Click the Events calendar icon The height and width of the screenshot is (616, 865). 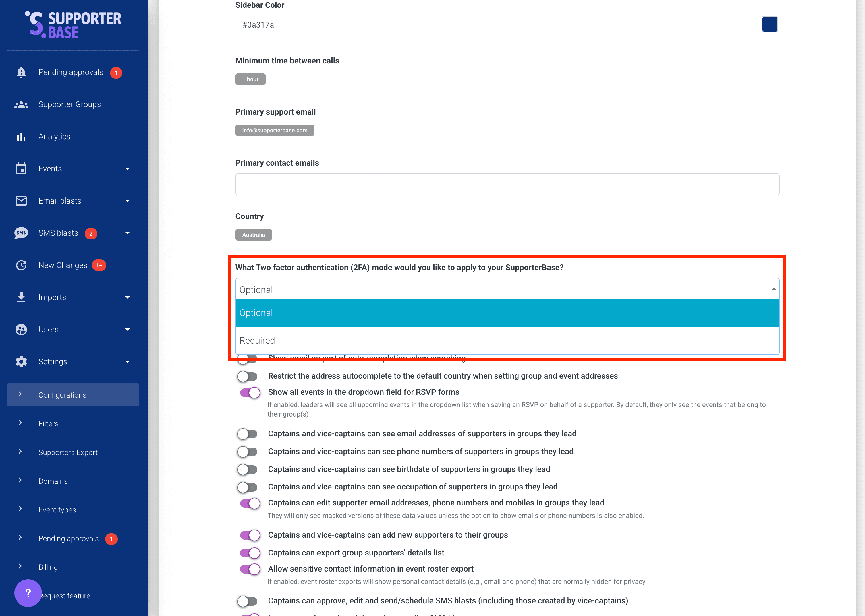pyautogui.click(x=21, y=168)
